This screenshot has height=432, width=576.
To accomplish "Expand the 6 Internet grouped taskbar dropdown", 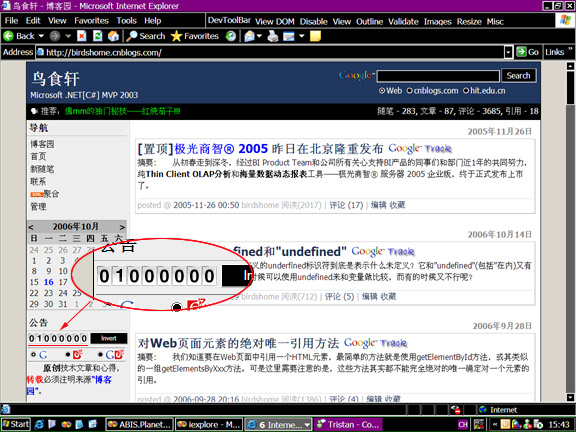I will pyautogui.click(x=307, y=425).
